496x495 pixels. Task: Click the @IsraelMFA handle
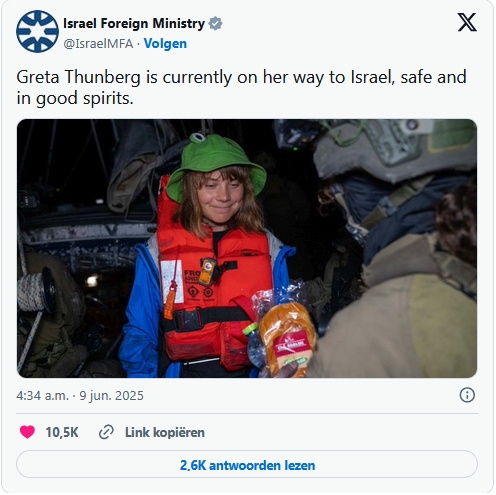coord(98,44)
